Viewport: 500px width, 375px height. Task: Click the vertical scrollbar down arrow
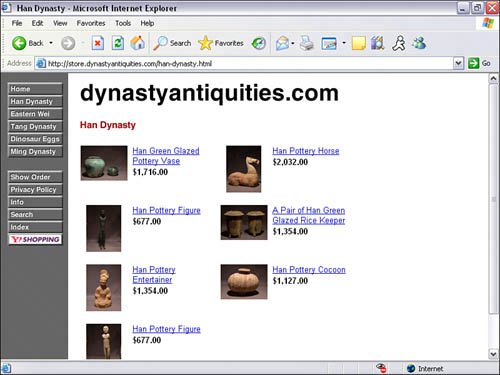tap(493, 354)
